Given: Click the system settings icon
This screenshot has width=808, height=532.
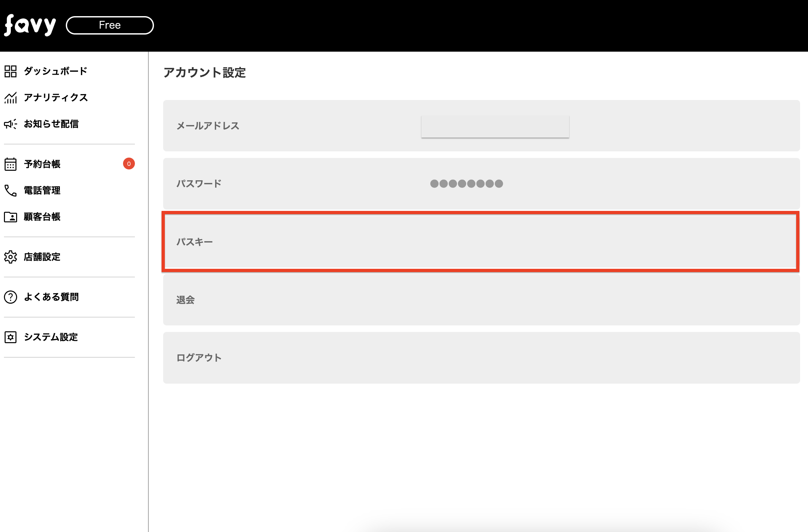Looking at the screenshot, I should pos(11,337).
